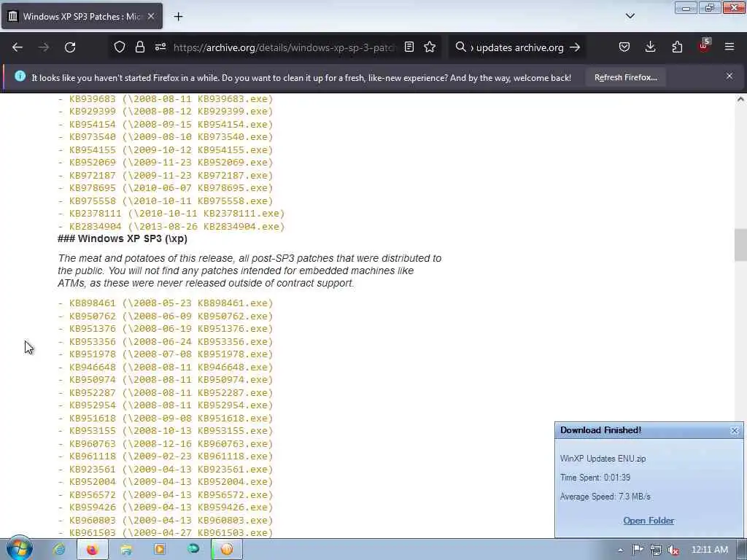Open the media player taskbar icon
This screenshot has width=747, height=560.
tap(160, 550)
